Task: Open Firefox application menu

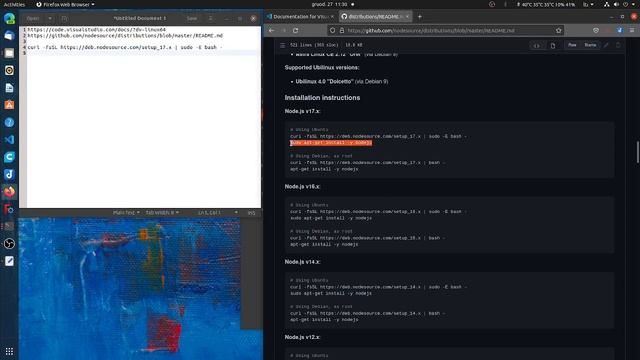Action: click(x=632, y=30)
